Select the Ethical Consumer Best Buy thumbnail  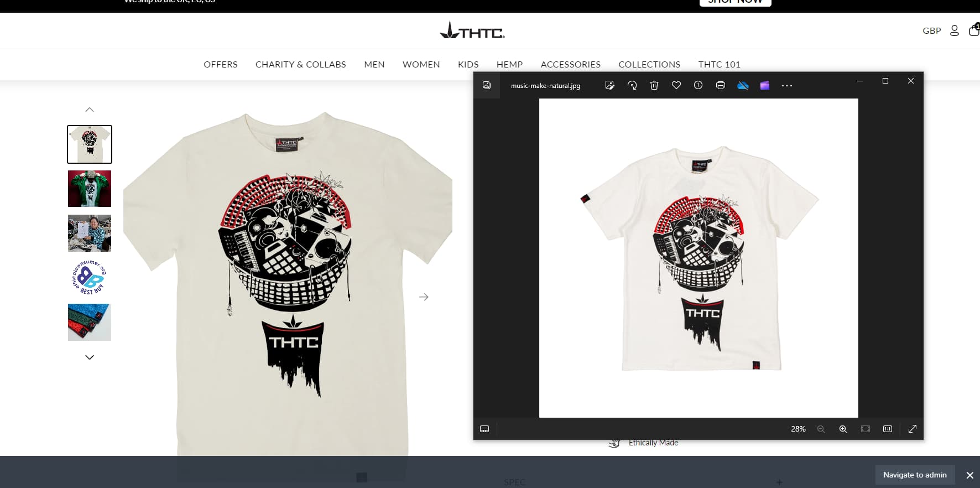pos(90,278)
